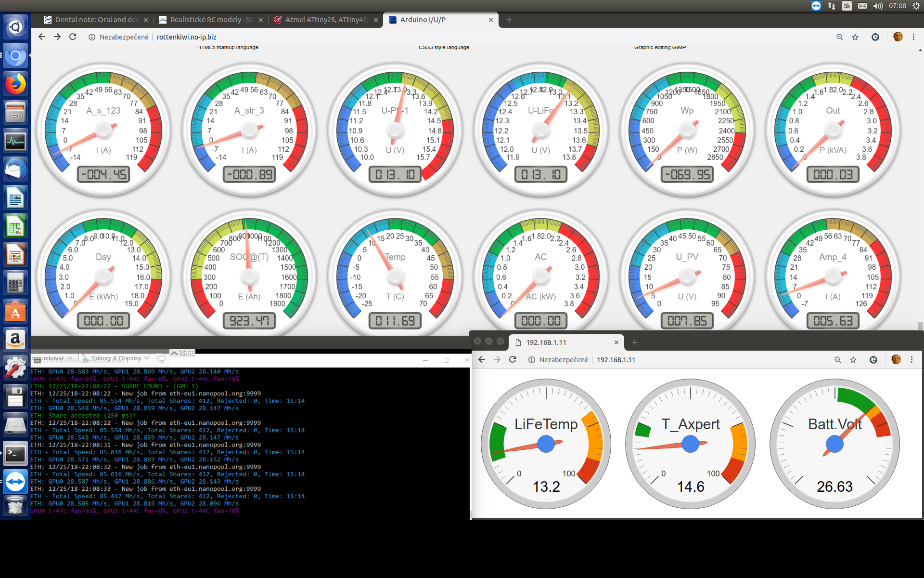Viewport: 924px width, 578px height.
Task: Click the TeamViewer tray icon
Action: point(816,6)
